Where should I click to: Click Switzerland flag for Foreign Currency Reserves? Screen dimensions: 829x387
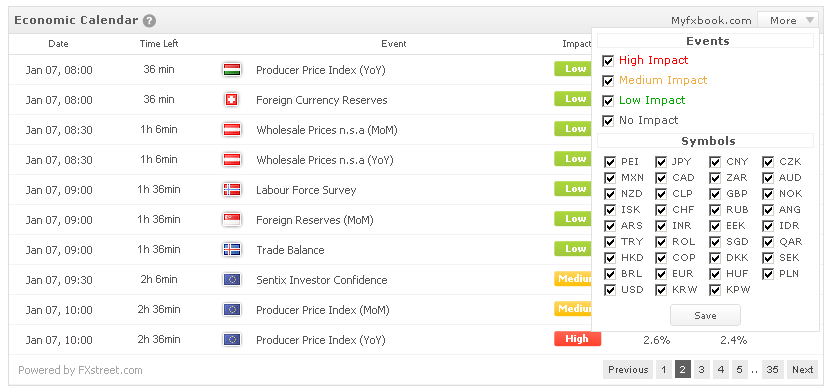[x=232, y=99]
